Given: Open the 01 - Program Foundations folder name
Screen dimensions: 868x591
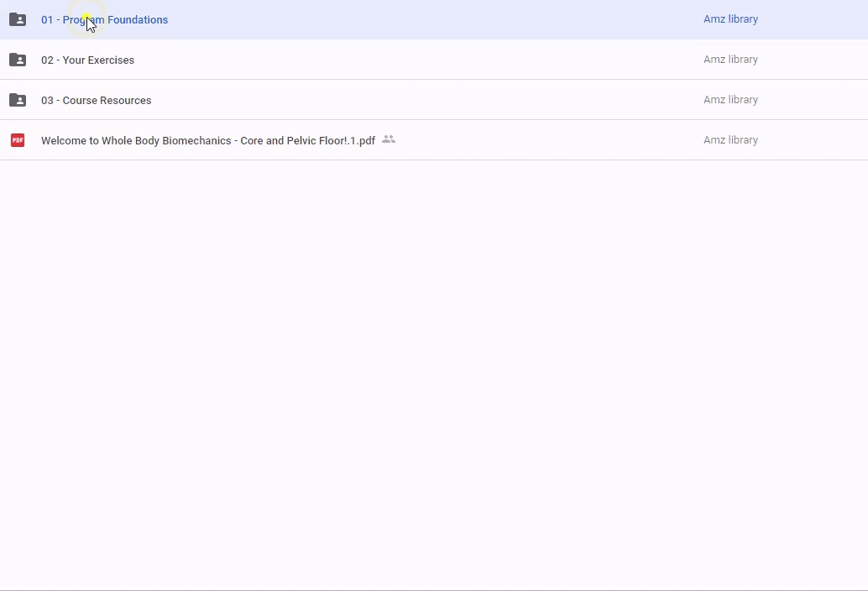Looking at the screenshot, I should point(104,19).
